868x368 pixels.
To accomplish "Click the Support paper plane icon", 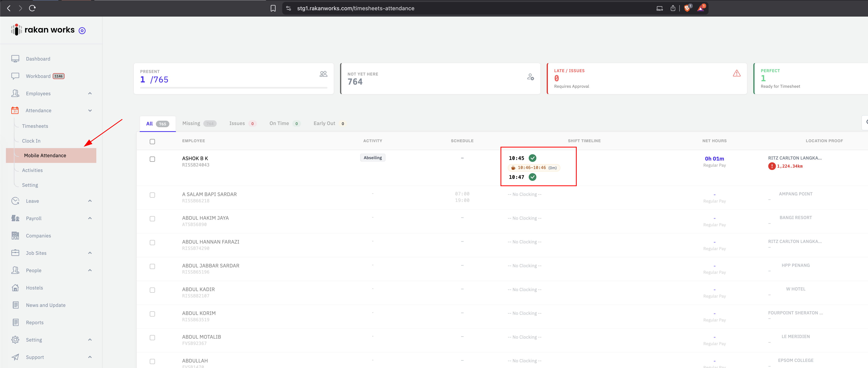I will pos(15,357).
